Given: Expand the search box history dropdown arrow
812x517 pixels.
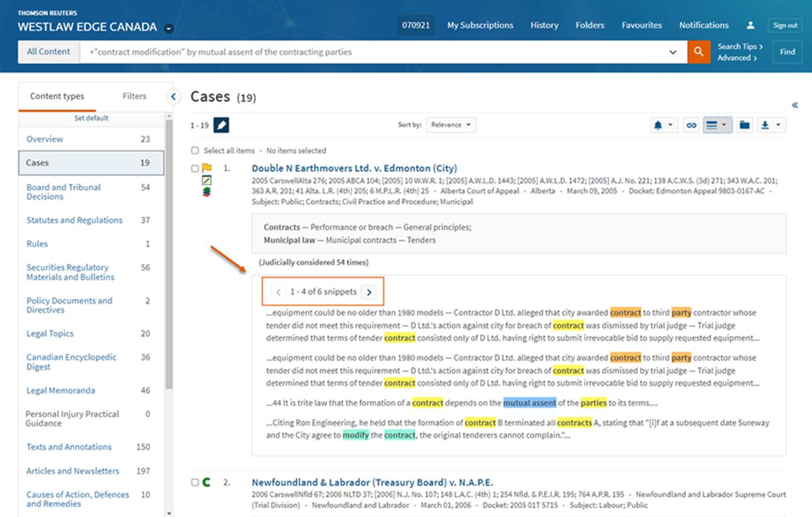Looking at the screenshot, I should point(673,52).
